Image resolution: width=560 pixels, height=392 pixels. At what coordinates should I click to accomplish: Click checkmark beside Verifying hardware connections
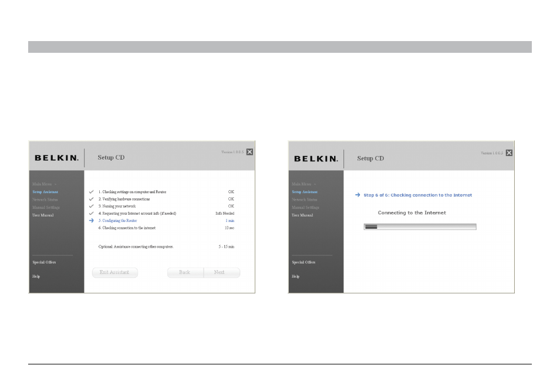pos(92,199)
